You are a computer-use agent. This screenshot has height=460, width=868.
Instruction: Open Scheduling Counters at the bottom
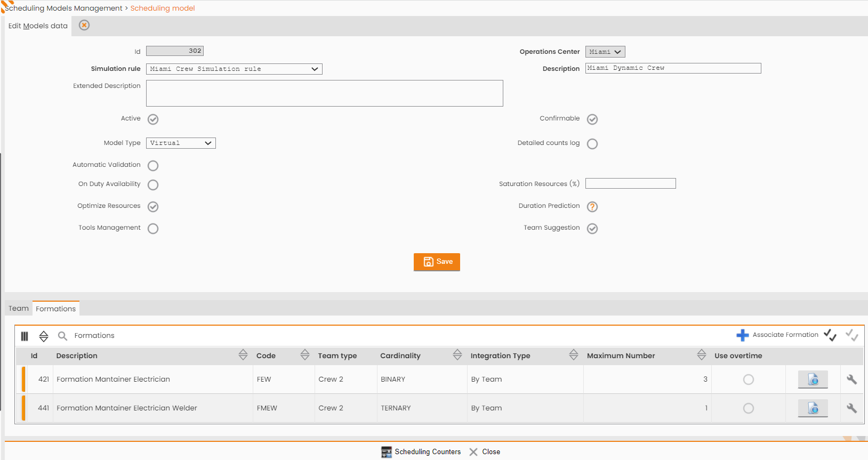point(421,451)
